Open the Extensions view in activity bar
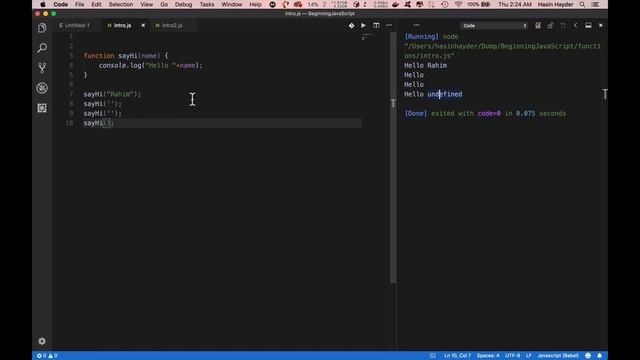Screen dimensions: 640x360 click(x=42, y=108)
